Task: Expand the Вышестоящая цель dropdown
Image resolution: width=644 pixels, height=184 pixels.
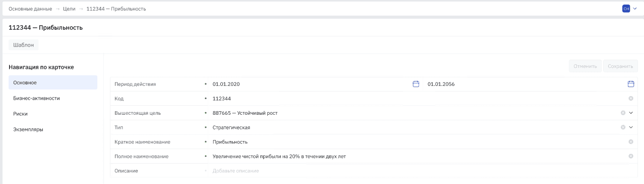Action: (631, 113)
